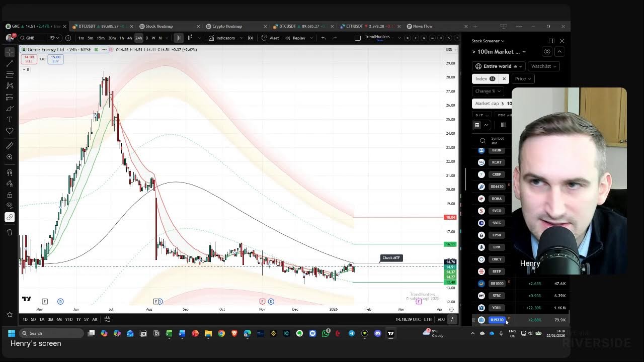The image size is (644, 362).
Task: Close the Stock Heatmap tab
Action: (x=198, y=26)
